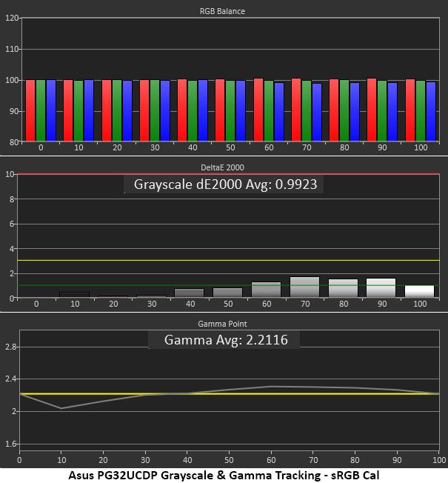The image size is (448, 483).
Task: Select the Grayscale dE2000 Avg: 0.9923 label
Action: (x=225, y=184)
